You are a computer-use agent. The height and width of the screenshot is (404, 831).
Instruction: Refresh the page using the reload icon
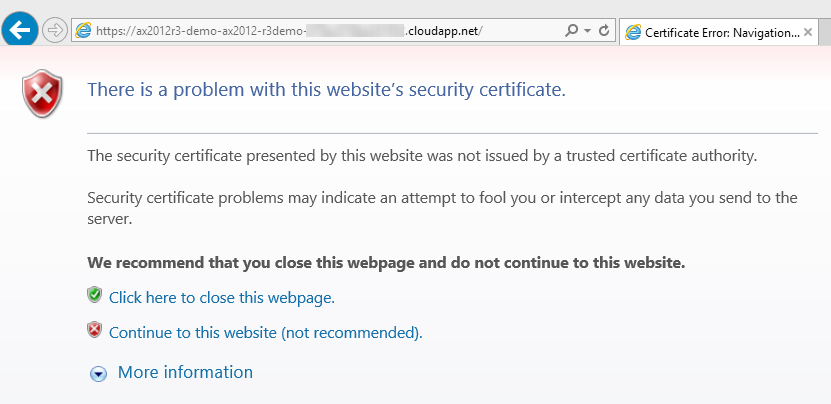[604, 31]
